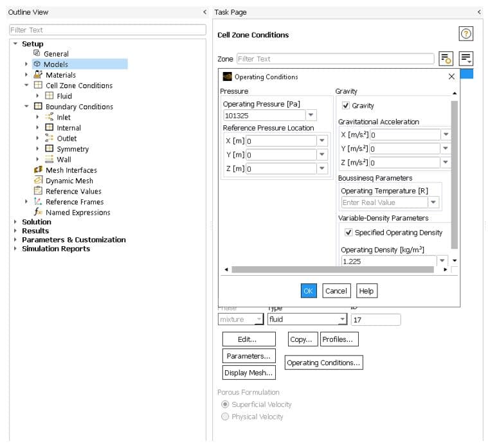This screenshot has width=488, height=448.
Task: Click the Display Mesh button
Action: click(248, 373)
